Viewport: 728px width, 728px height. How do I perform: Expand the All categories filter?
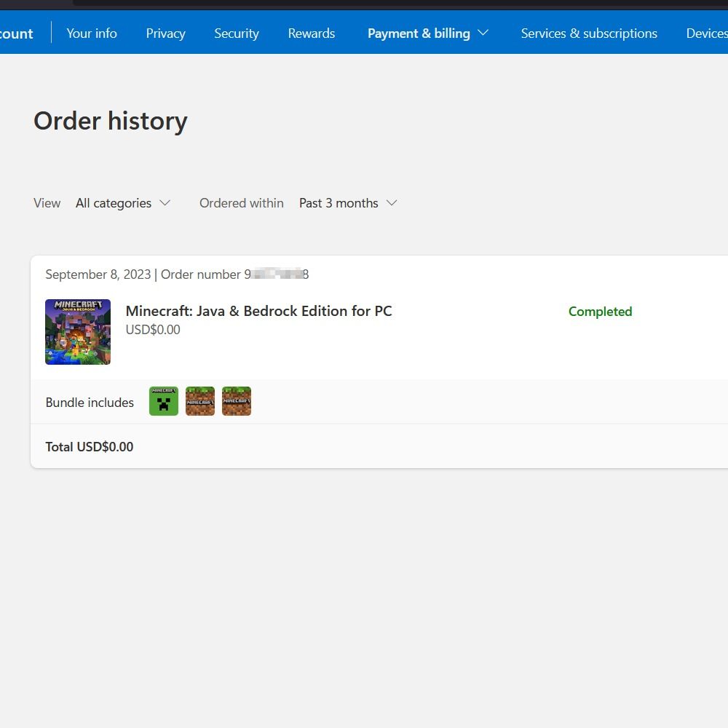click(x=123, y=203)
